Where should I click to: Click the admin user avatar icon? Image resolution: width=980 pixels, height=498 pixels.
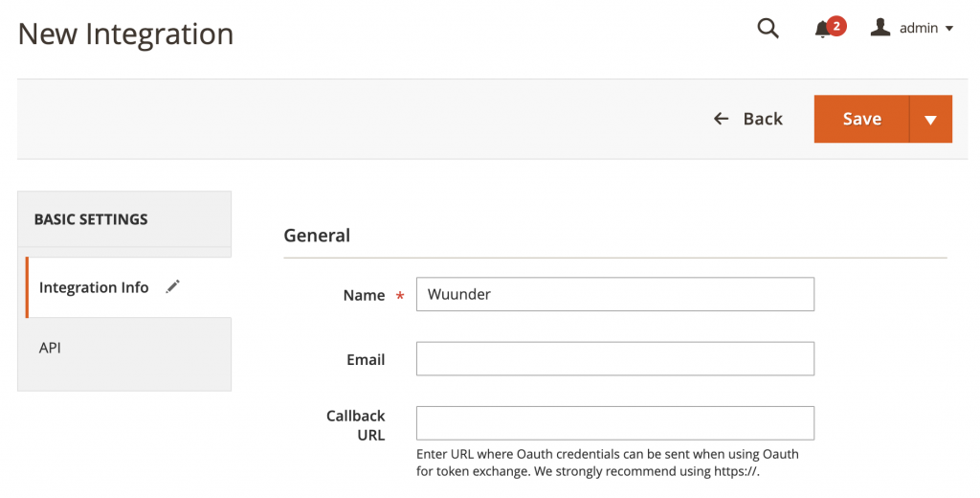[x=880, y=28]
